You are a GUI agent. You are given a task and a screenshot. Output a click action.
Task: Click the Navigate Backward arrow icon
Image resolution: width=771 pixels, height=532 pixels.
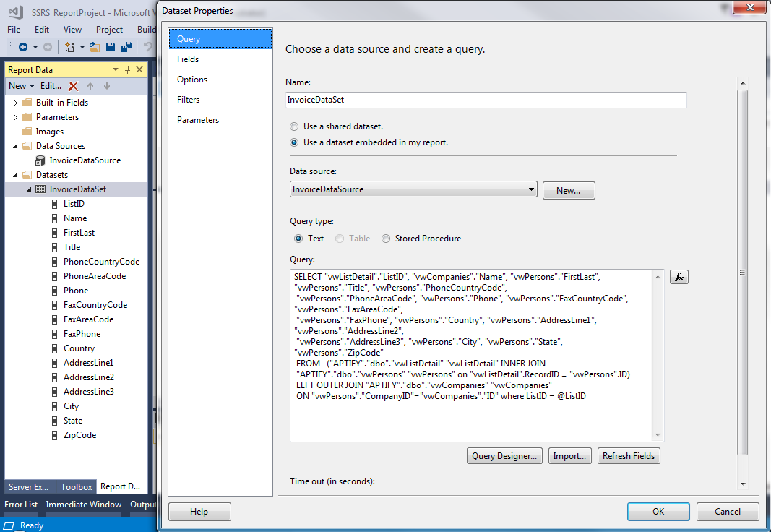pyautogui.click(x=23, y=47)
